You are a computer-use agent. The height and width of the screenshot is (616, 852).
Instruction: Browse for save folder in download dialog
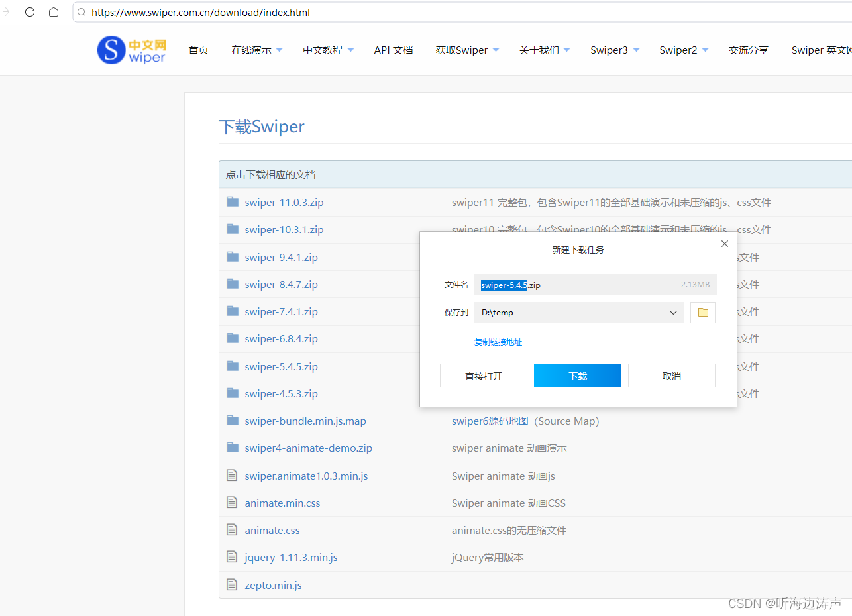coord(703,313)
